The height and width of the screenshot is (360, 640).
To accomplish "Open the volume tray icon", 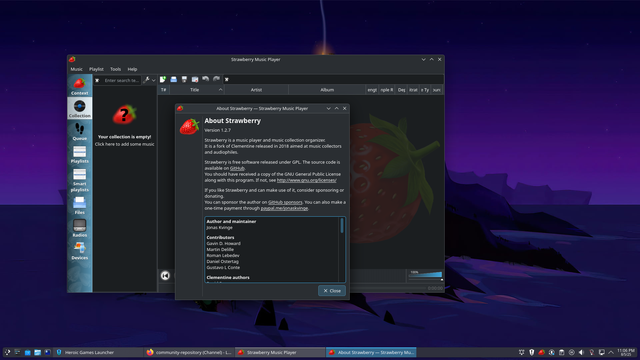I will [581, 352].
